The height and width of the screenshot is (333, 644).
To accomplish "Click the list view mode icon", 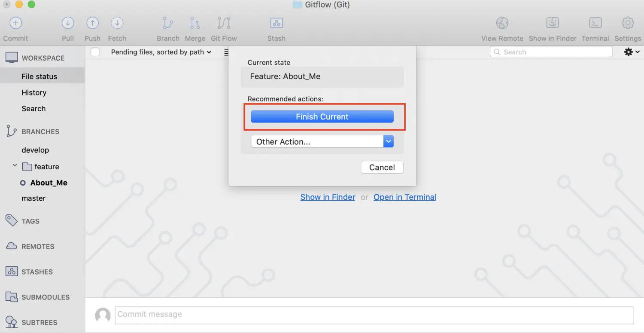I will point(226,52).
